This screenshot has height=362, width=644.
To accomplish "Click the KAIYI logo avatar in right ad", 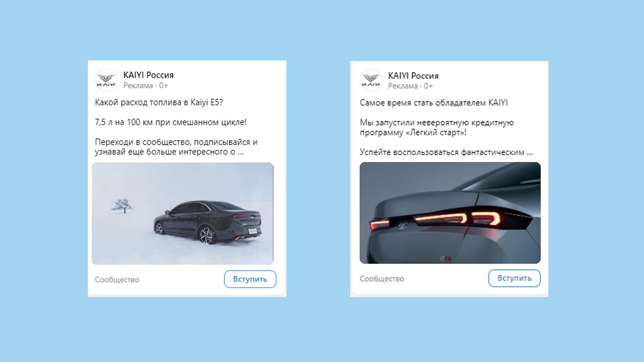I will 371,80.
